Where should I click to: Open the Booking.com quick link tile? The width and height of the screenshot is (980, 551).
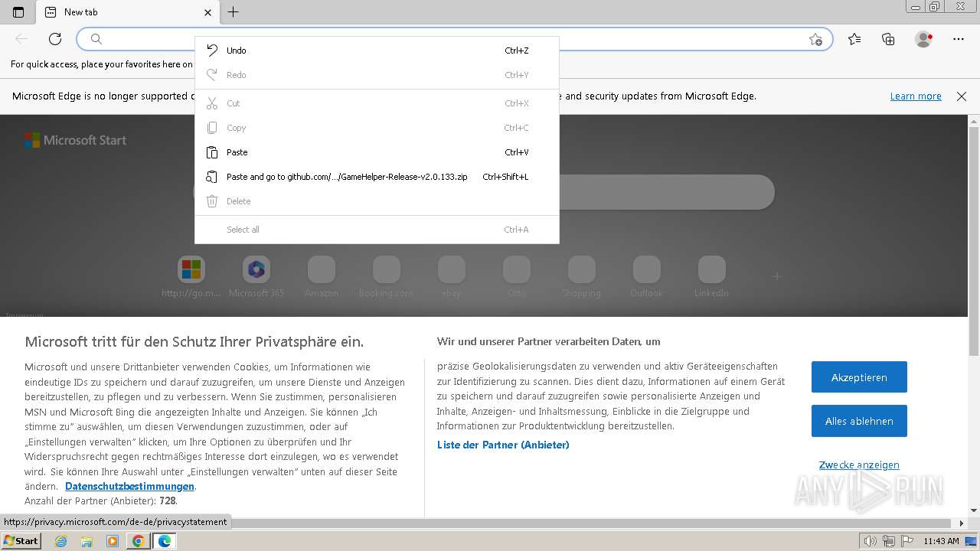pyautogui.click(x=387, y=277)
